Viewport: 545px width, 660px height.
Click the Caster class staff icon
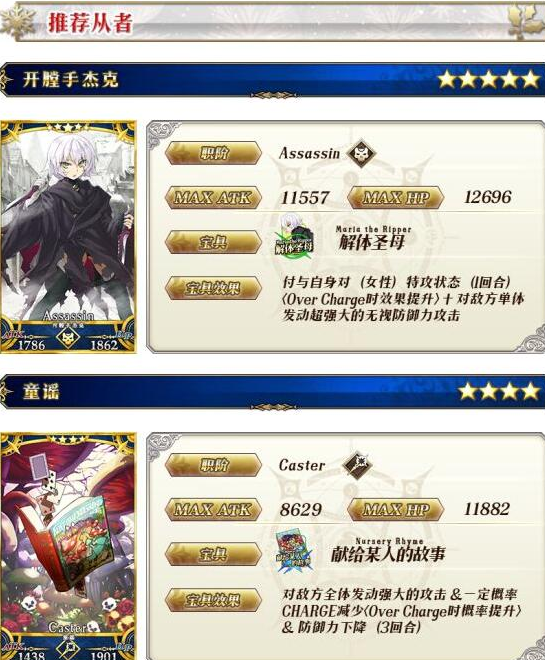(x=357, y=465)
